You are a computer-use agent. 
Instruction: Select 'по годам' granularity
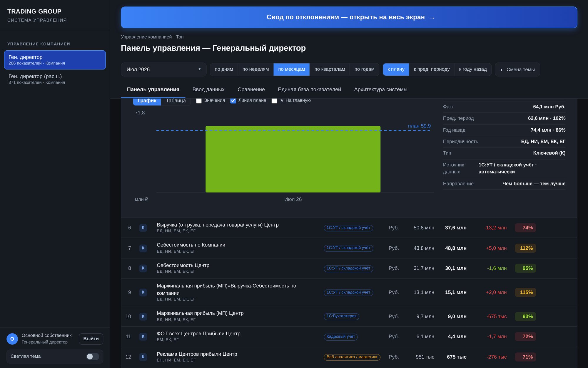click(x=364, y=69)
